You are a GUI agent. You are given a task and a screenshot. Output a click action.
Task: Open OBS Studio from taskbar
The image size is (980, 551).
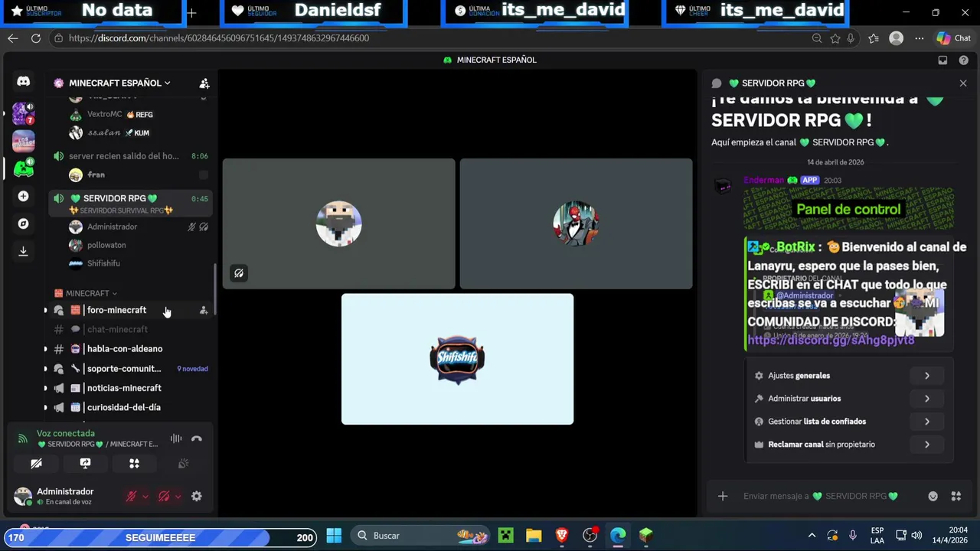click(x=590, y=536)
